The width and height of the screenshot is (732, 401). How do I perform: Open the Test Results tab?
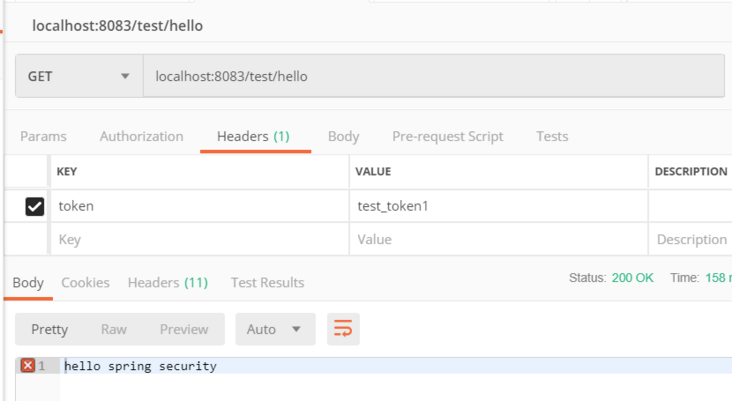click(267, 282)
